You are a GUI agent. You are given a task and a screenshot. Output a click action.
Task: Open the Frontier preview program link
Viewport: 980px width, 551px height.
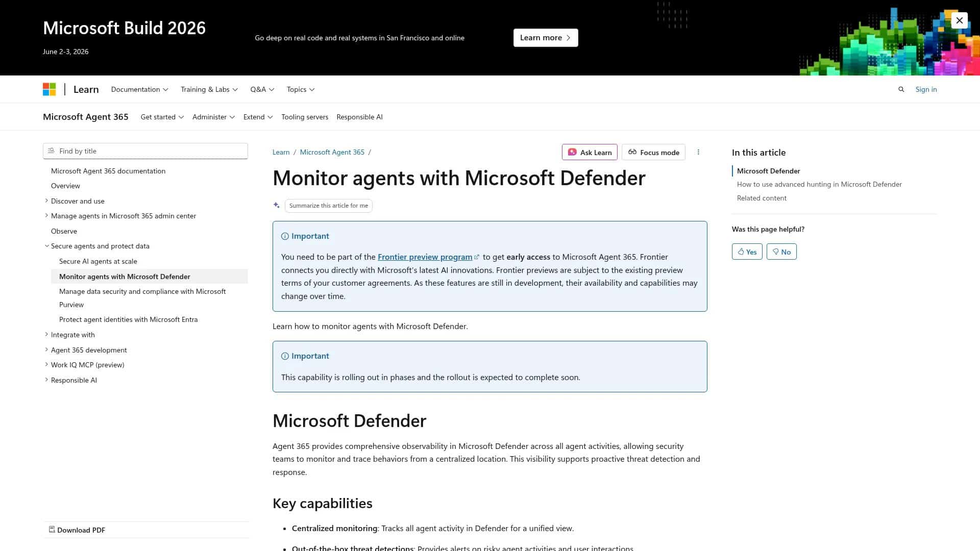(x=425, y=257)
